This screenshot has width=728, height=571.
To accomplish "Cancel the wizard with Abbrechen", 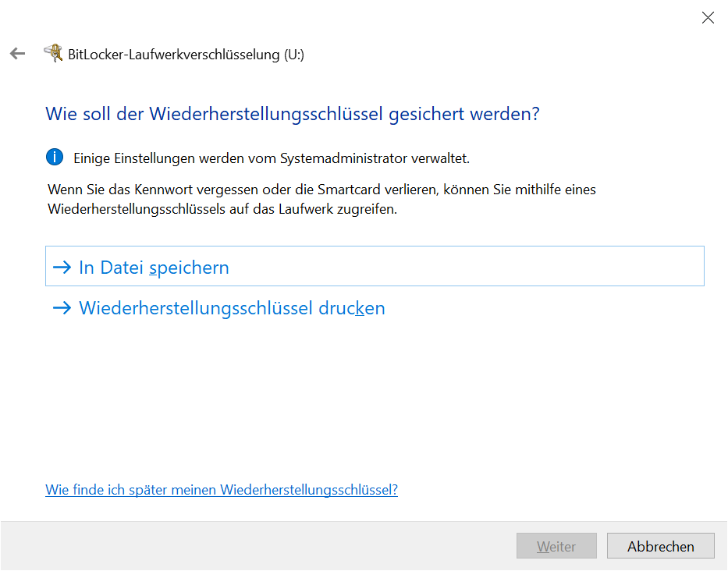I will 660,546.
